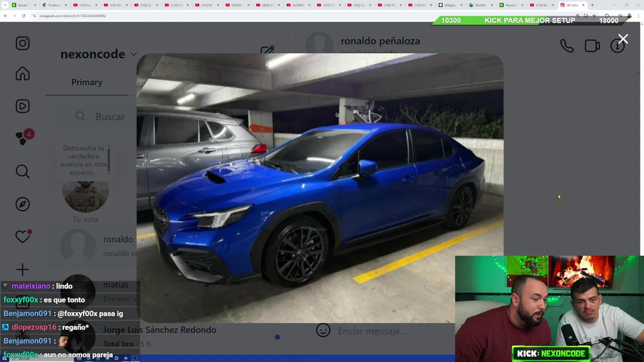The height and width of the screenshot is (362, 644).
Task: Close the active Instagram browser tab
Action: [584, 5]
